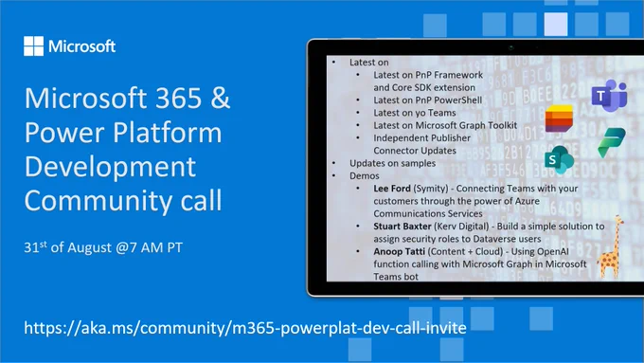Screen dimensions: 644x363
Task: Select 'Latest on yo Teams' line
Action: pos(415,113)
